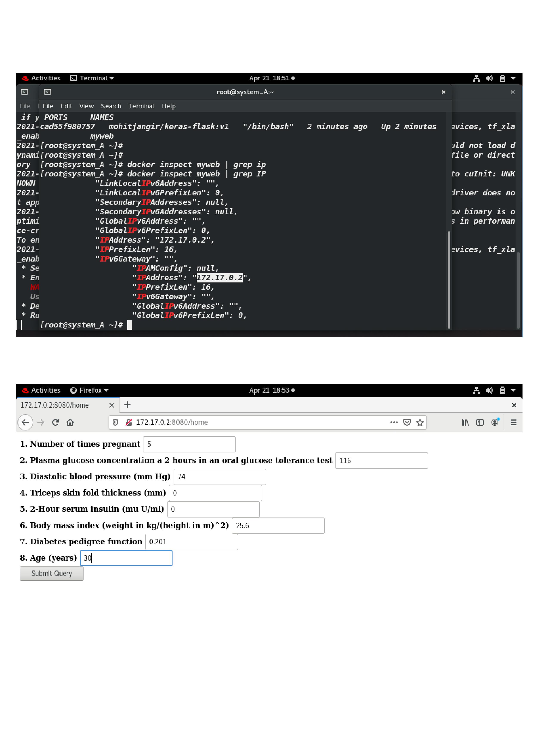
Task: Open the Firefox account icon
Action: tap(495, 422)
